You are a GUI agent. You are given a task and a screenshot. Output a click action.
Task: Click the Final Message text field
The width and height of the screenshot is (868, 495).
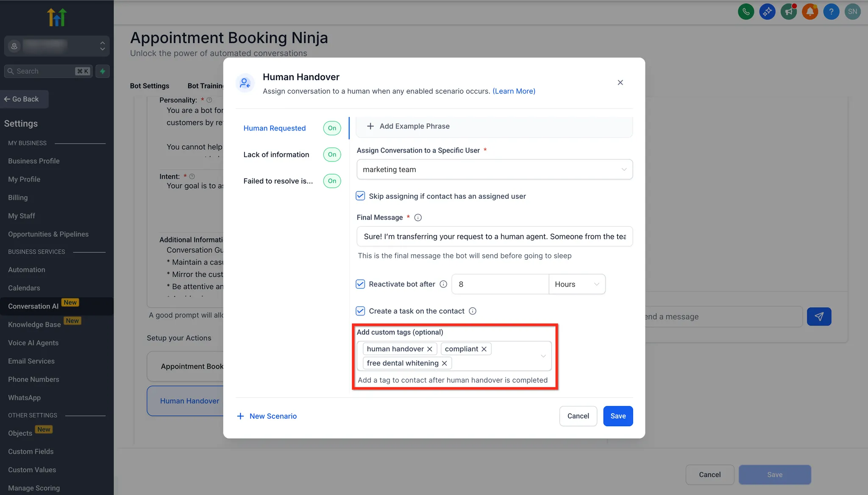pos(494,236)
